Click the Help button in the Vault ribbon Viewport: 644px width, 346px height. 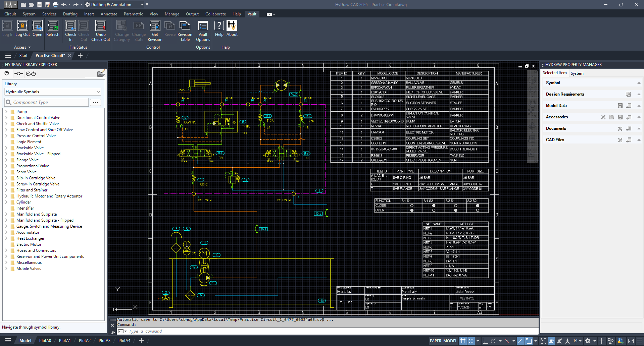tap(219, 28)
